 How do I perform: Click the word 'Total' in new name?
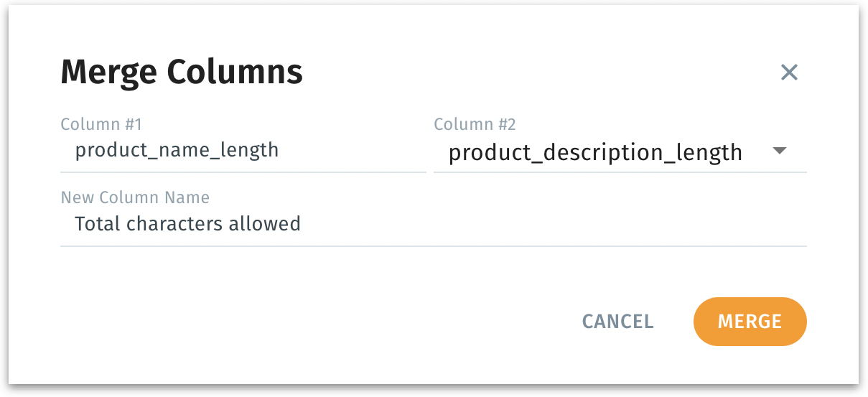point(98,224)
